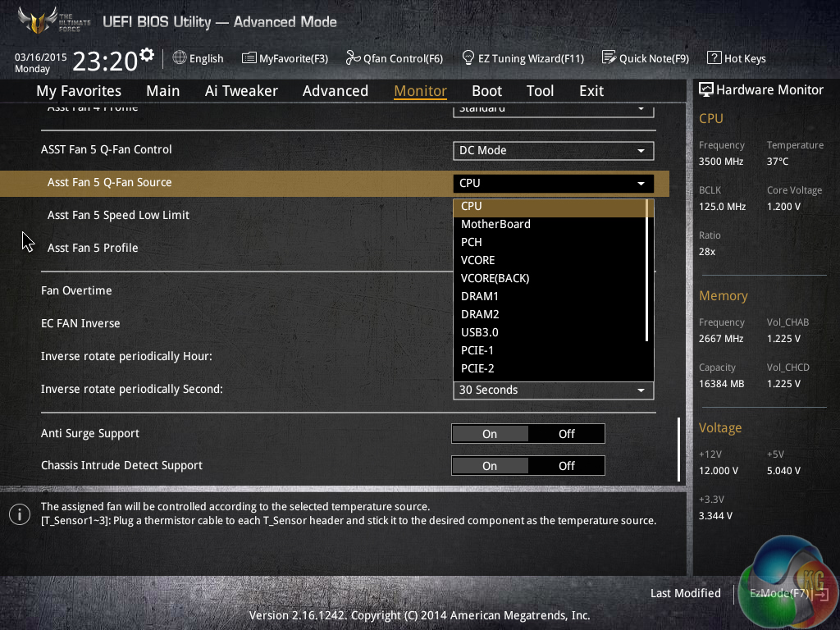This screenshot has width=840, height=630.
Task: Open Qfan Control(F6) fan icon
Action: [x=353, y=57]
